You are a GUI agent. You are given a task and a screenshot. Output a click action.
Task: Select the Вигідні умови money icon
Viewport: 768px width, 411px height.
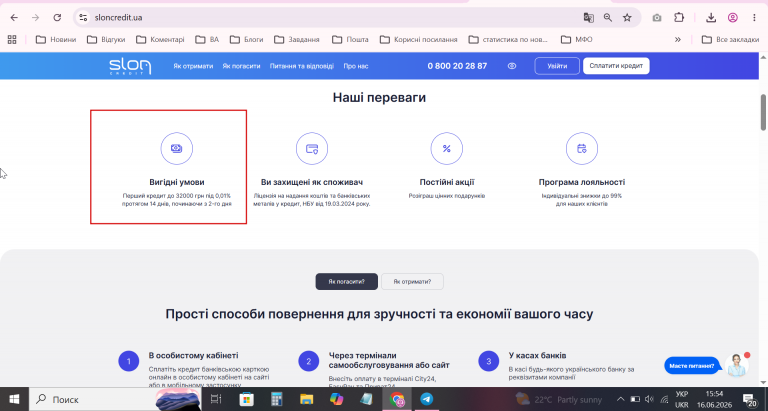pos(176,148)
